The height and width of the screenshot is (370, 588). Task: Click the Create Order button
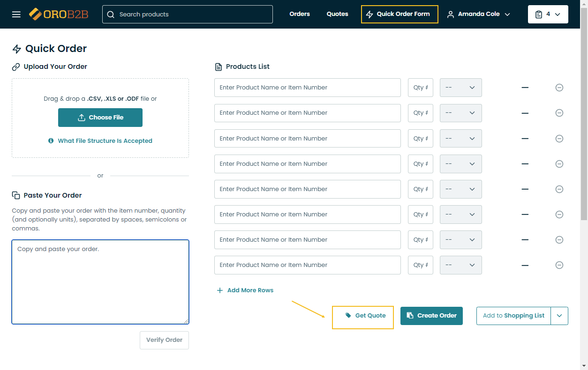click(x=431, y=316)
